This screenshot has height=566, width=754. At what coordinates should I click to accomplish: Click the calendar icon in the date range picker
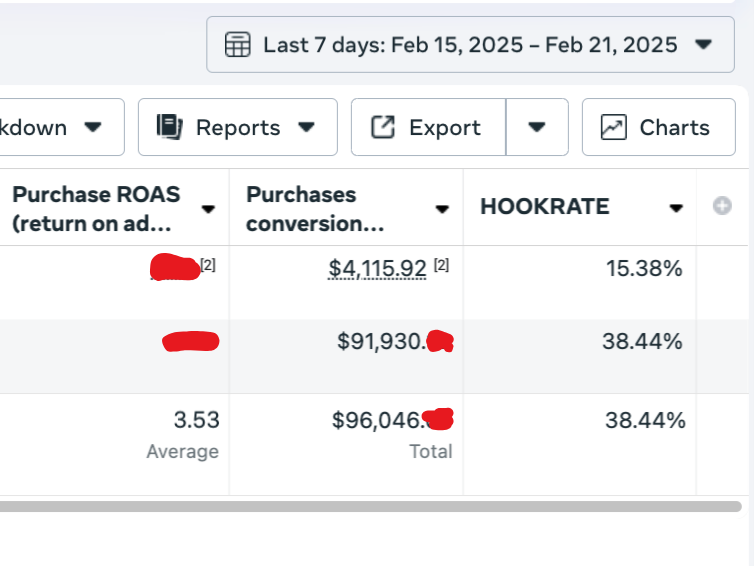pyautogui.click(x=237, y=45)
